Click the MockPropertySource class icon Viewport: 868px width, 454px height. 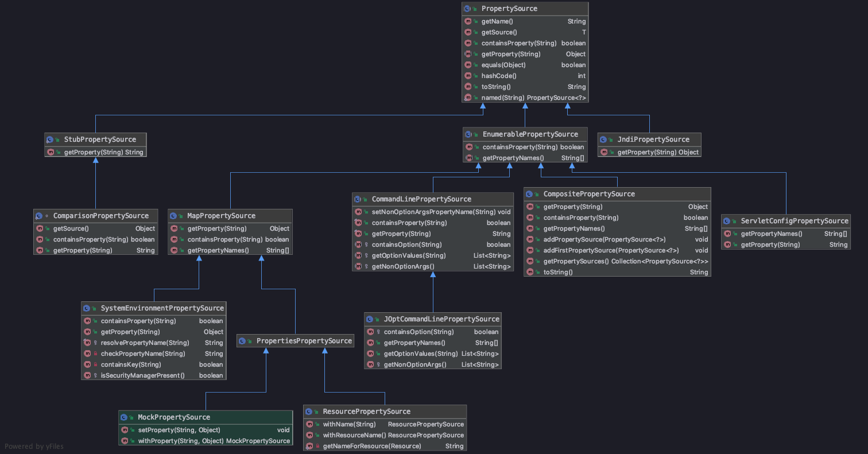click(124, 417)
